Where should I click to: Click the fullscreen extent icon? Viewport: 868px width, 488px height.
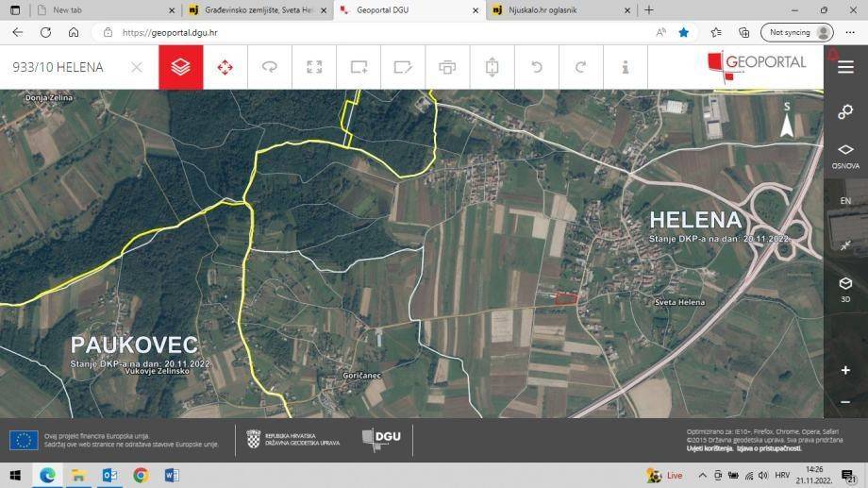pos(314,67)
